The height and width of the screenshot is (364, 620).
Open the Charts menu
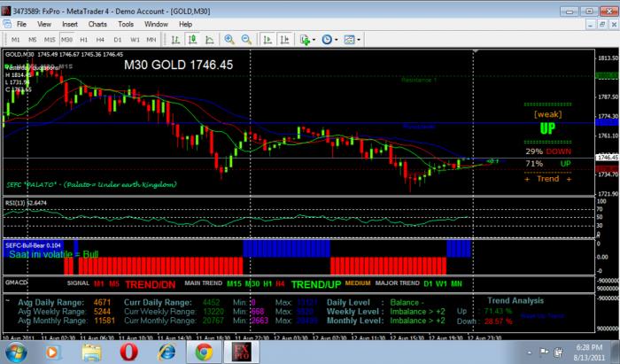coord(97,24)
